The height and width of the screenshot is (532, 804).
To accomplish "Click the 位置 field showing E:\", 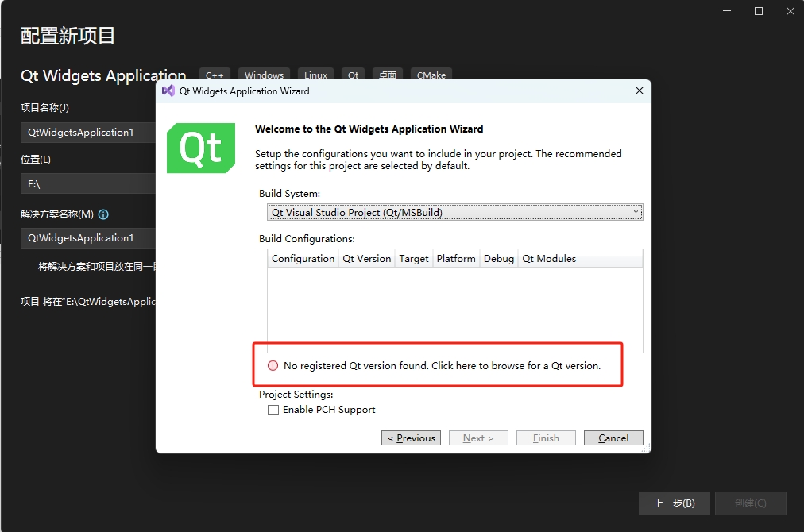I will 87,183.
